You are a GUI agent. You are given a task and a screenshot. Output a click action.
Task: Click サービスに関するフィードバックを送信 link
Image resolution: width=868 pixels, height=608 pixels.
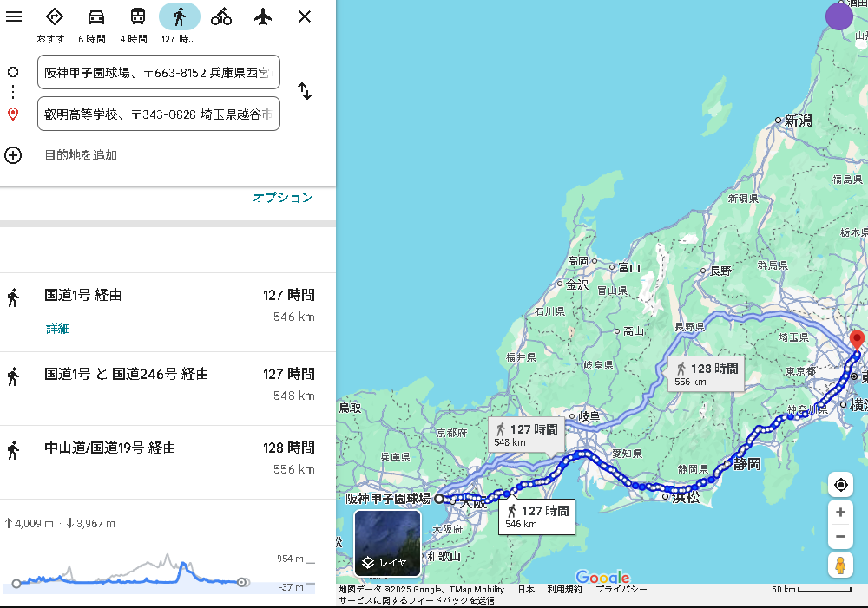pos(417,600)
